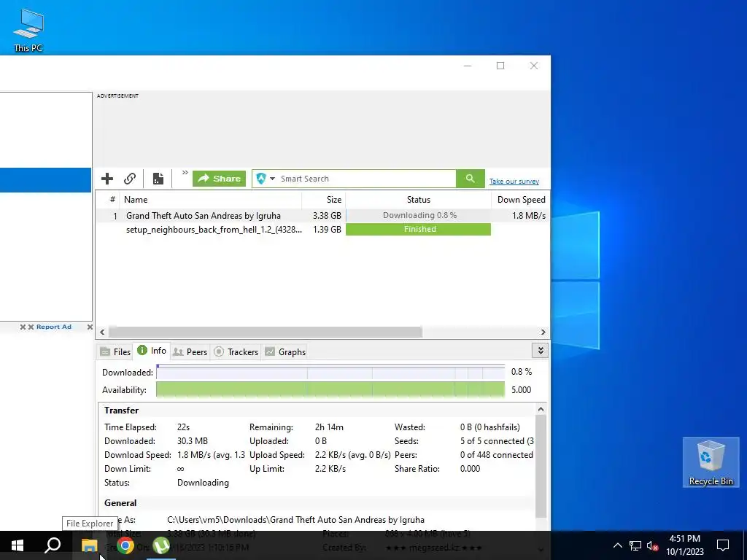747x560 pixels.
Task: Focus the Smart Search input field
Action: pyautogui.click(x=367, y=179)
